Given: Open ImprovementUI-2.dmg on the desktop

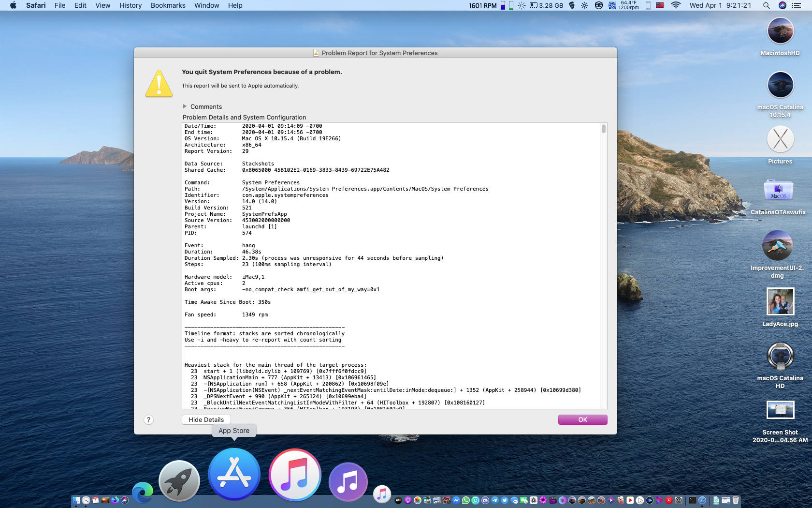Looking at the screenshot, I should [777, 245].
